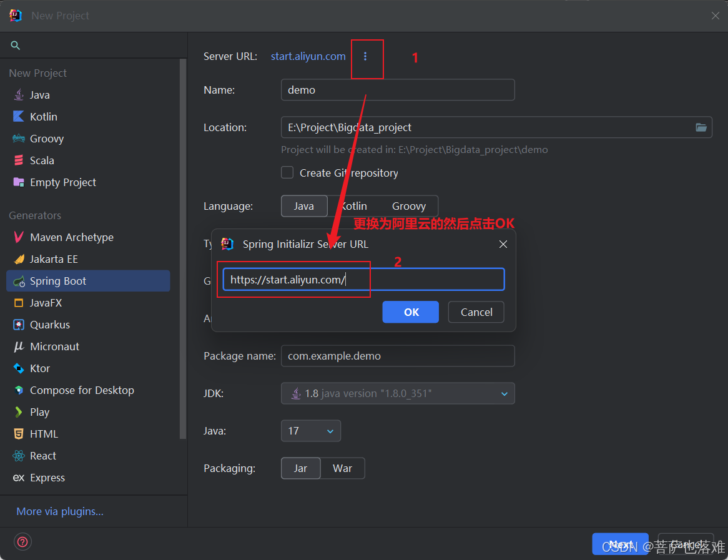Select the JavaFX generator icon
Screen dimensions: 728x560
point(19,303)
